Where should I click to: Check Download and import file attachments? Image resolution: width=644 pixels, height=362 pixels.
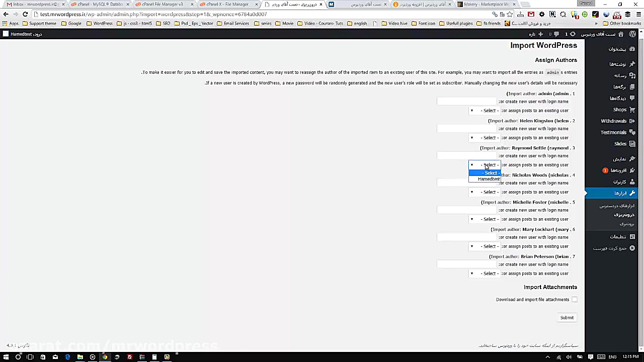[575, 300]
